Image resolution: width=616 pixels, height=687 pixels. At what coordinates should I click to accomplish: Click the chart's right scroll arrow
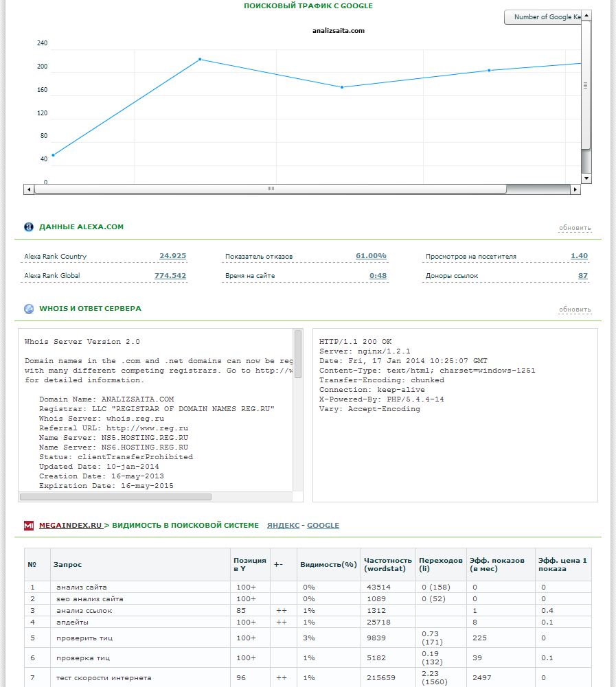point(576,189)
